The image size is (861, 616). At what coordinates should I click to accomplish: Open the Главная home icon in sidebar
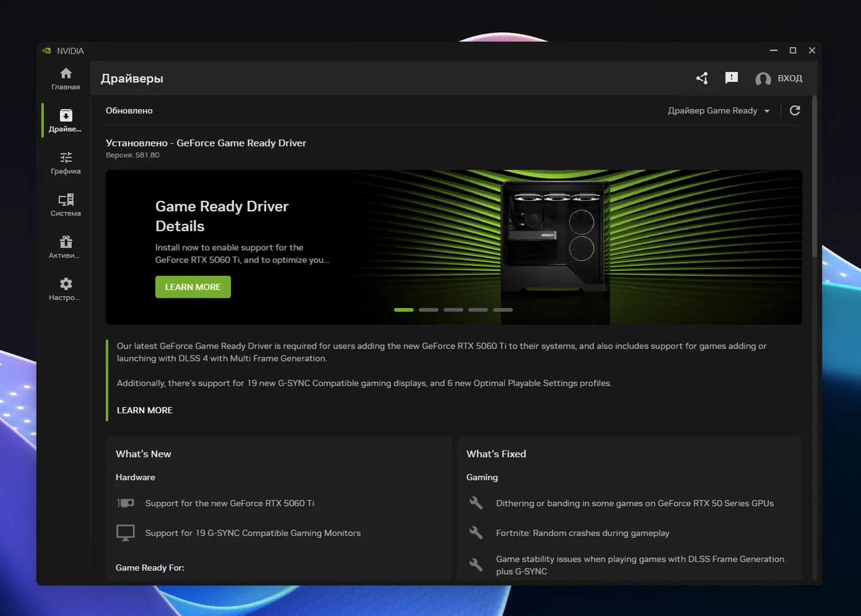[65, 73]
